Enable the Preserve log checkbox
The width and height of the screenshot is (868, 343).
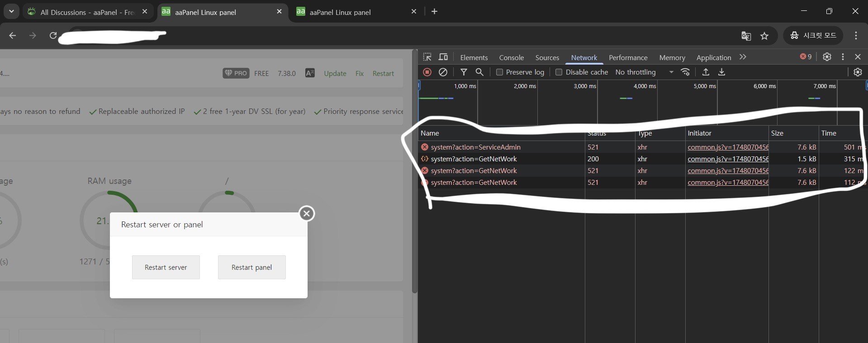[x=500, y=72]
